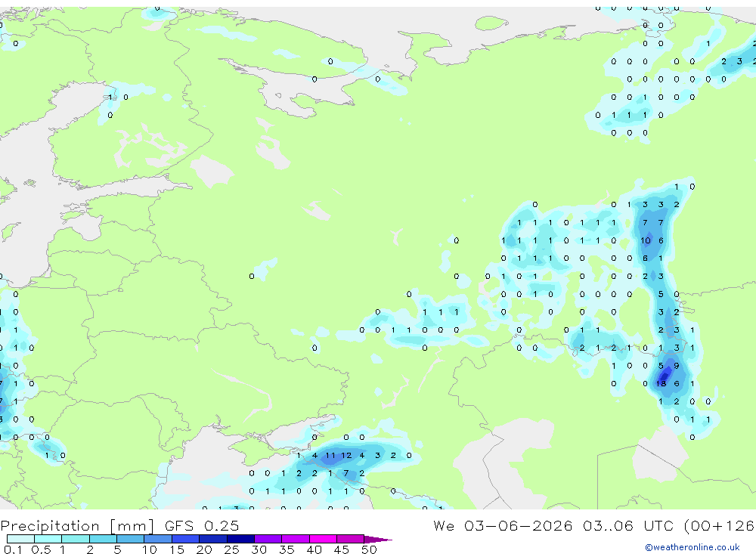Click the "0.1" legend scale label
The width and height of the screenshot is (756, 554).
13,549
